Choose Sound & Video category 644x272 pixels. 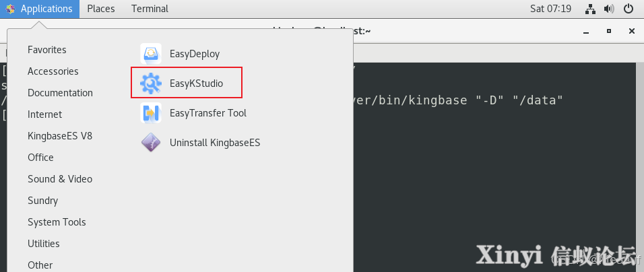pos(60,179)
